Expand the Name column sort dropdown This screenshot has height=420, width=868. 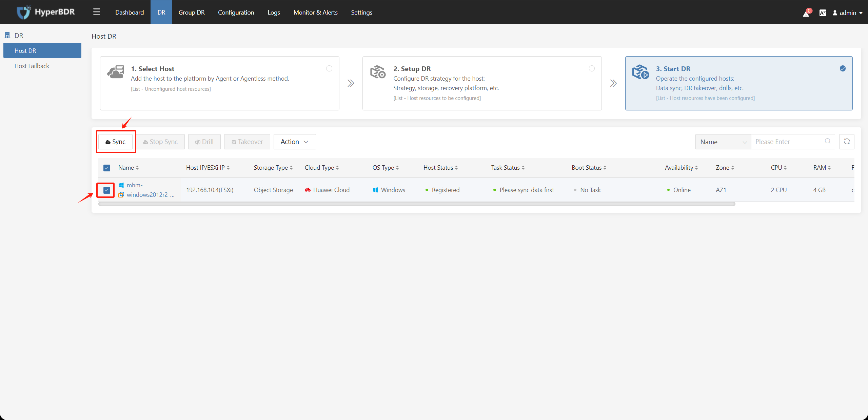click(x=137, y=168)
